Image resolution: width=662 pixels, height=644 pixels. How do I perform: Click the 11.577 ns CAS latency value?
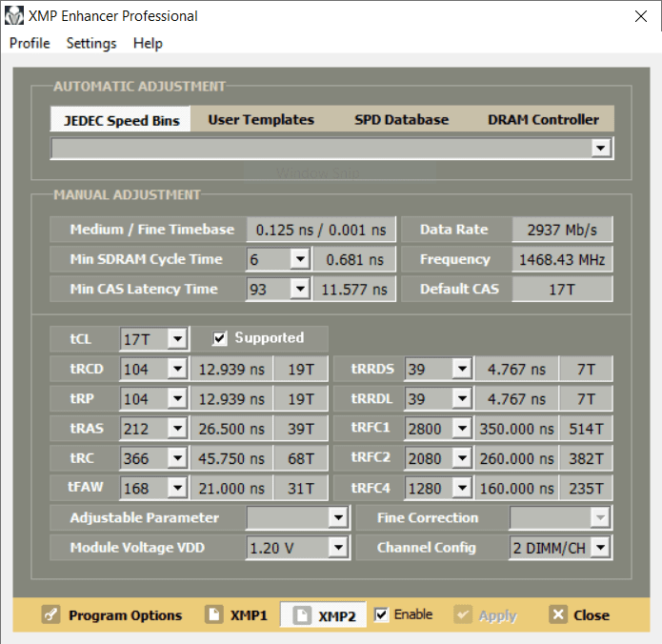[354, 289]
